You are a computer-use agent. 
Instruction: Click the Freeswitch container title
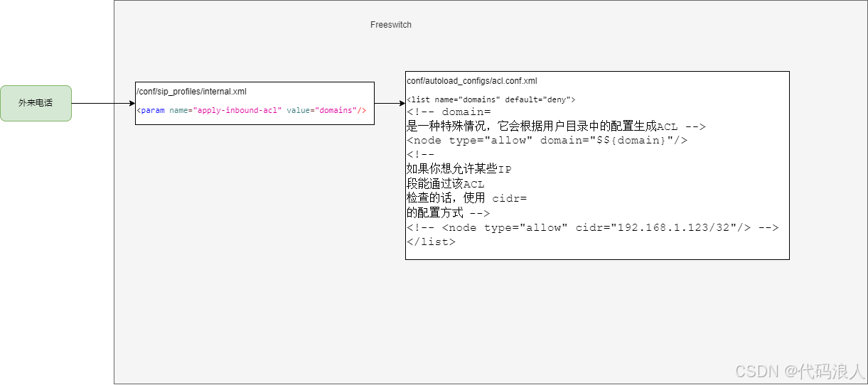[x=391, y=25]
